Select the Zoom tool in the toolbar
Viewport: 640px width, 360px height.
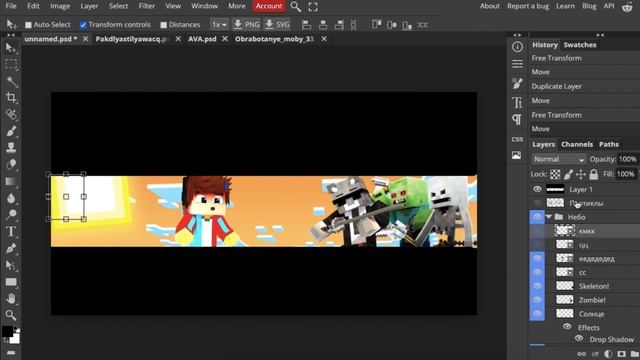11,315
